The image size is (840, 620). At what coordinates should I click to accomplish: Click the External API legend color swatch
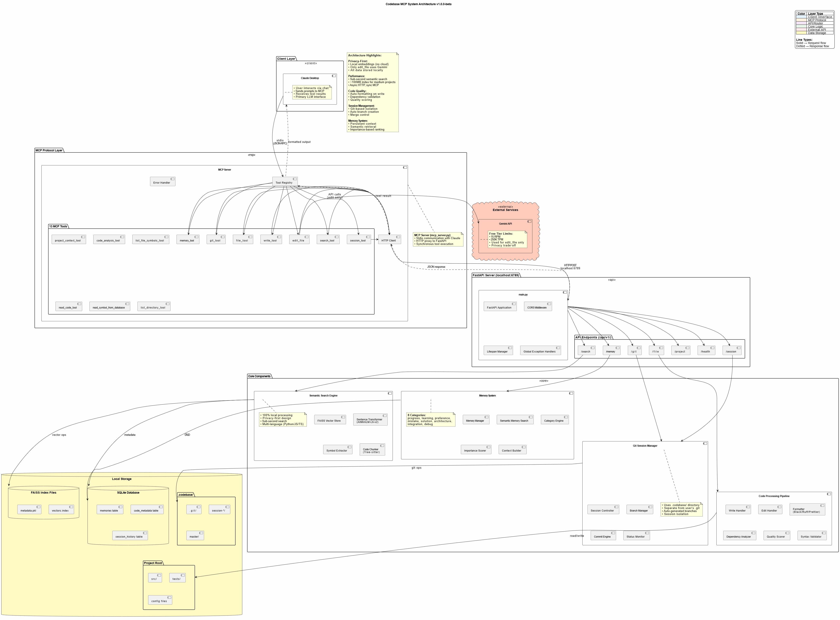click(801, 30)
